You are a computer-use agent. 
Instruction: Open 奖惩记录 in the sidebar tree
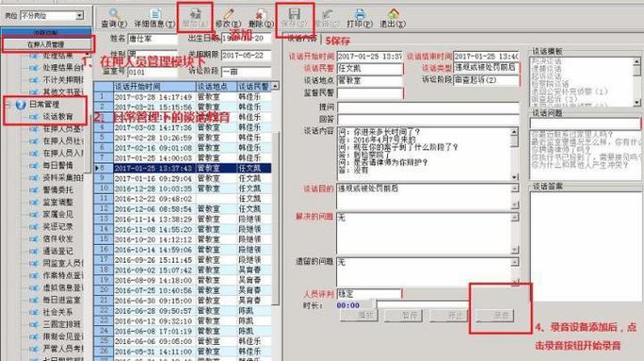(x=58, y=226)
